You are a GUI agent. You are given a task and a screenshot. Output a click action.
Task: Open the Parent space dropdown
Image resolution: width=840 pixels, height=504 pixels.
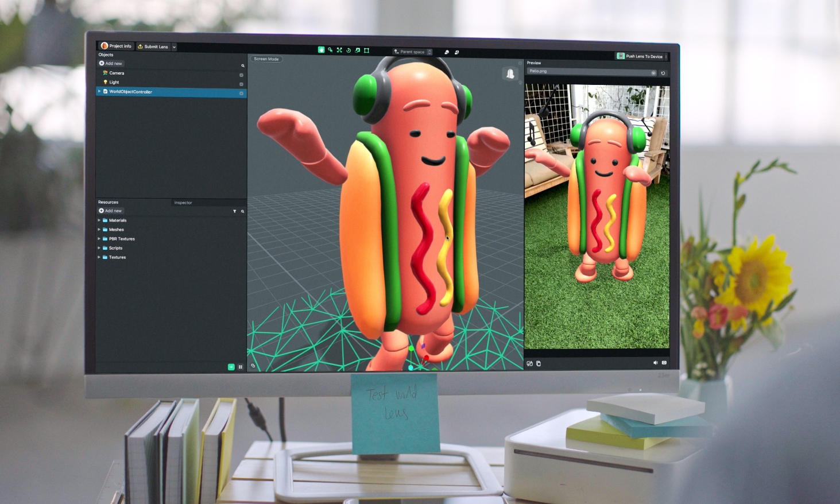412,52
